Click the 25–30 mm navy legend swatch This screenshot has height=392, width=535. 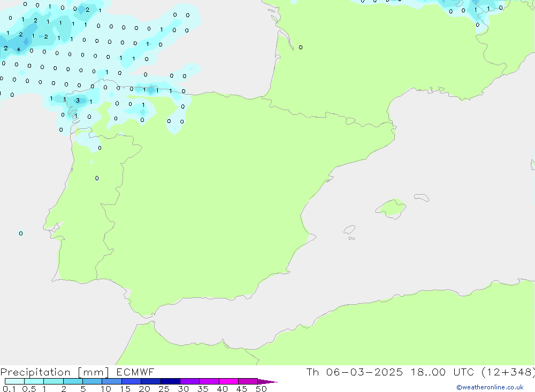[x=170, y=381]
